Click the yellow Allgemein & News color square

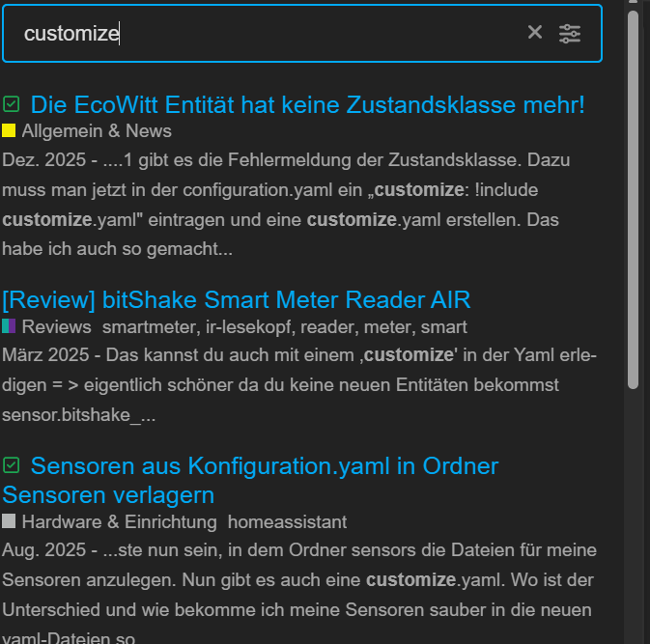tap(9, 130)
